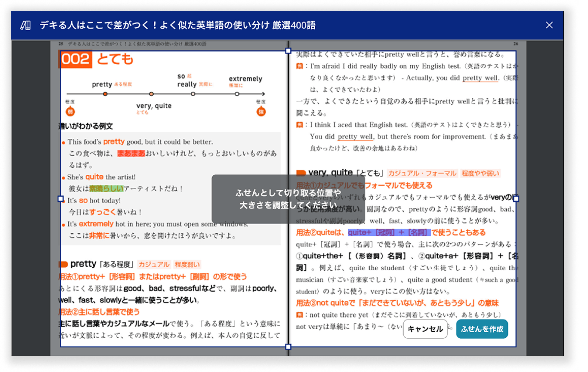
Task: Select the right crop handle of the selection
Action: coord(516,198)
